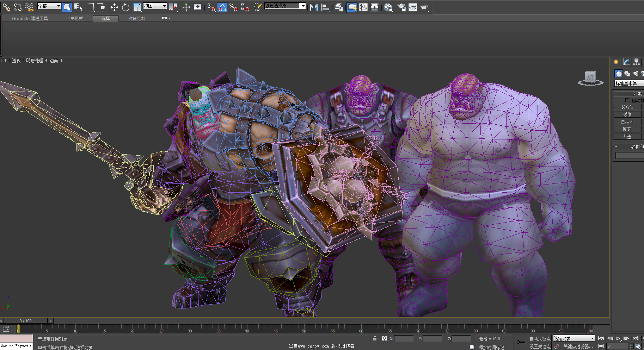This screenshot has height=350, width=644.
Task: Click the time slider 0 / 100 handle
Action: point(25,321)
